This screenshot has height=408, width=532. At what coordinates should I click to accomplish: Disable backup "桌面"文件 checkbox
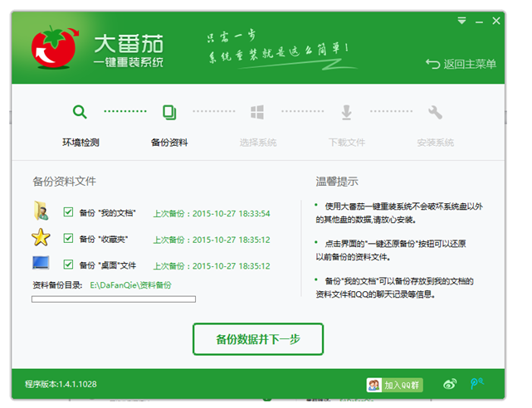coord(69,265)
